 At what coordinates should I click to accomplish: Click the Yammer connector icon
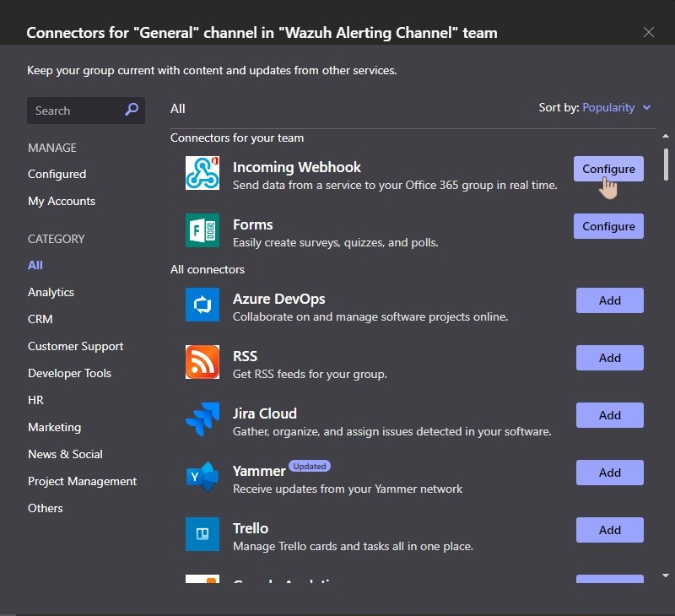202,477
